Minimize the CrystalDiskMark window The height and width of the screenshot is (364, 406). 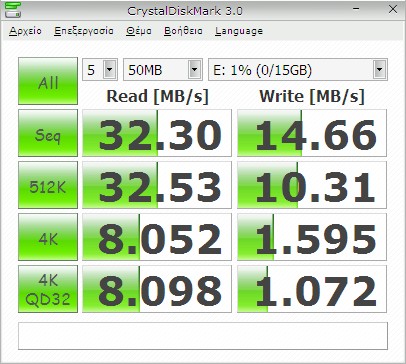point(356,9)
